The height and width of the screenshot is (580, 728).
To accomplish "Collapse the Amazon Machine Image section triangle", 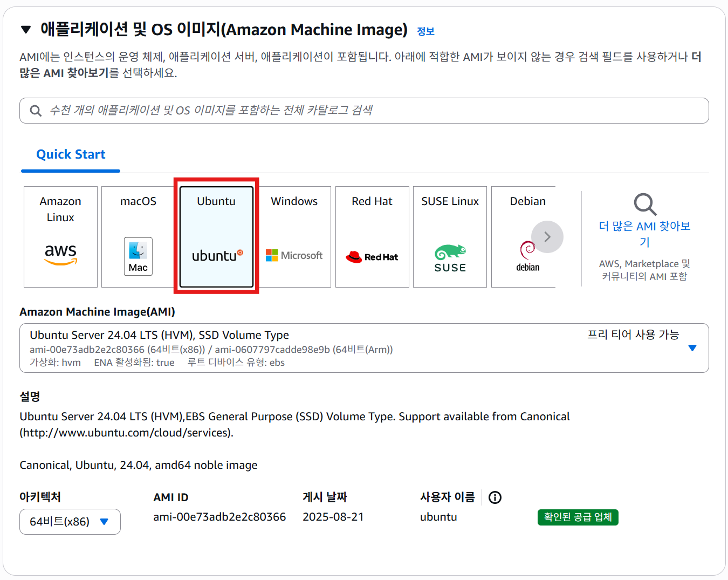I will (x=25, y=30).
